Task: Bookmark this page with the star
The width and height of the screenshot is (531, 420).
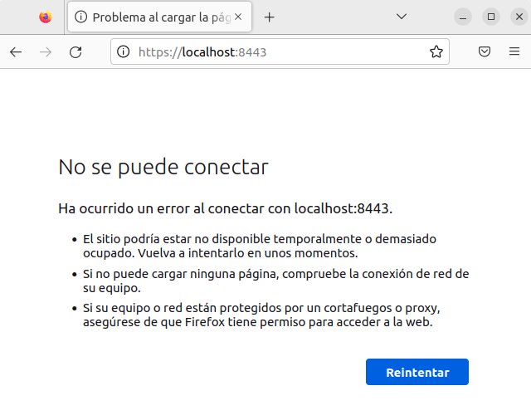Action: click(436, 51)
